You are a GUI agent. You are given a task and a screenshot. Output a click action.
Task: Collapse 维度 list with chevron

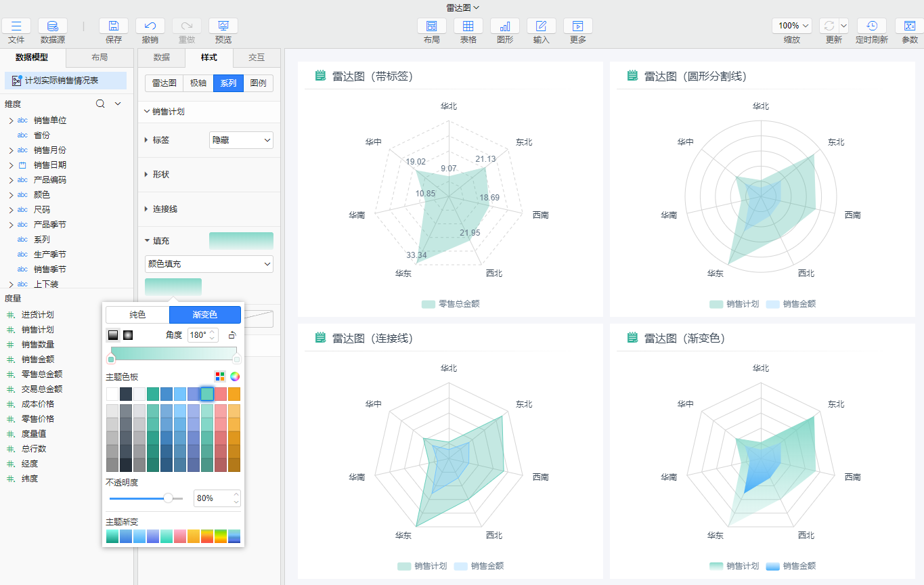coord(118,104)
